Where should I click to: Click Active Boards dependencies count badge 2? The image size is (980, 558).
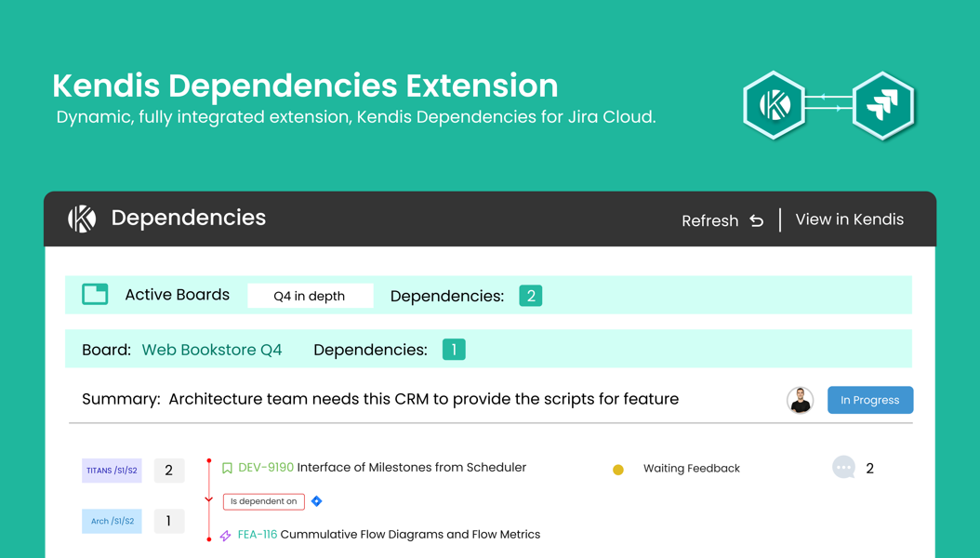531,296
